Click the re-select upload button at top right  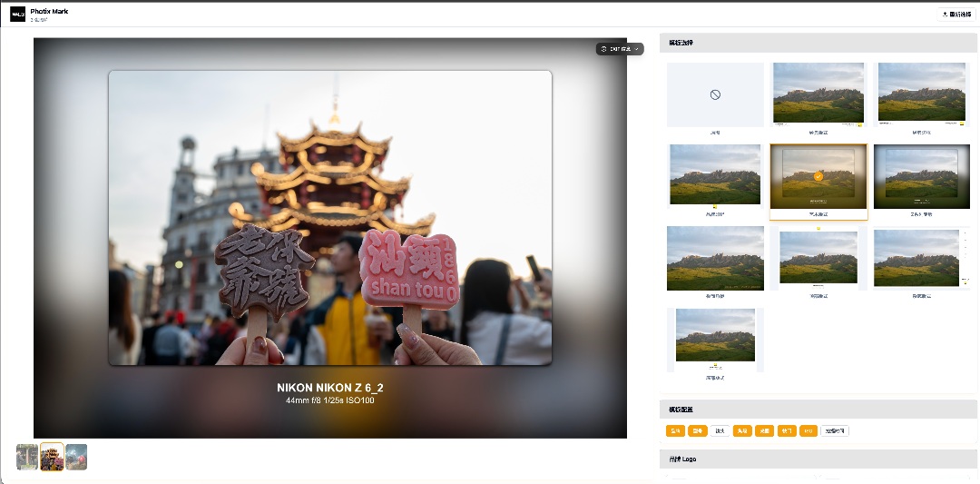[956, 15]
